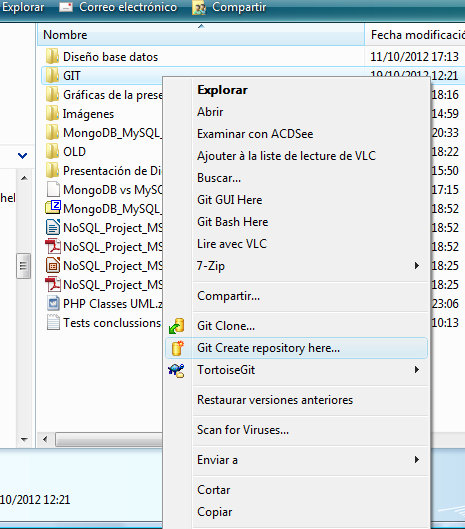
Task: Click the OLD folder icon
Action: point(52,151)
